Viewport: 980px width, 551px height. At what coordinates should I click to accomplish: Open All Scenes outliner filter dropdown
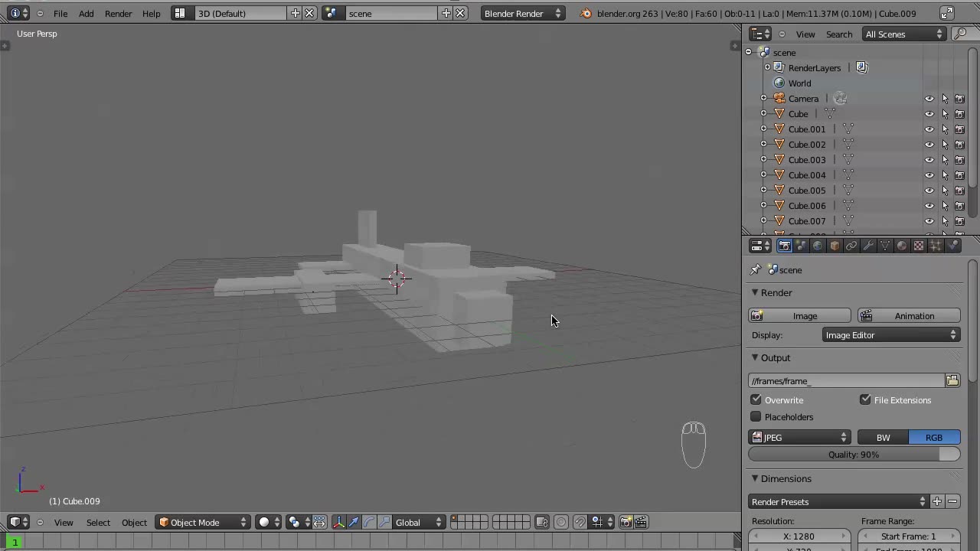pos(904,34)
